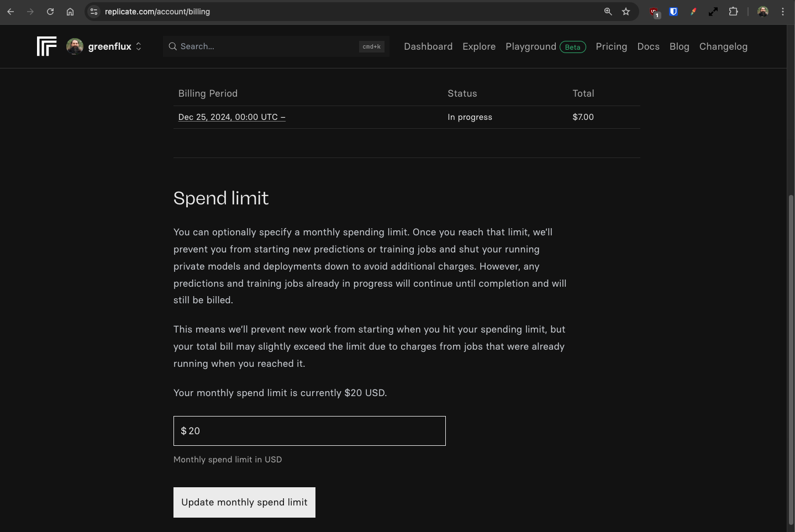Image resolution: width=795 pixels, height=532 pixels.
Task: Open the Bitwarden extension icon
Action: [x=673, y=12]
